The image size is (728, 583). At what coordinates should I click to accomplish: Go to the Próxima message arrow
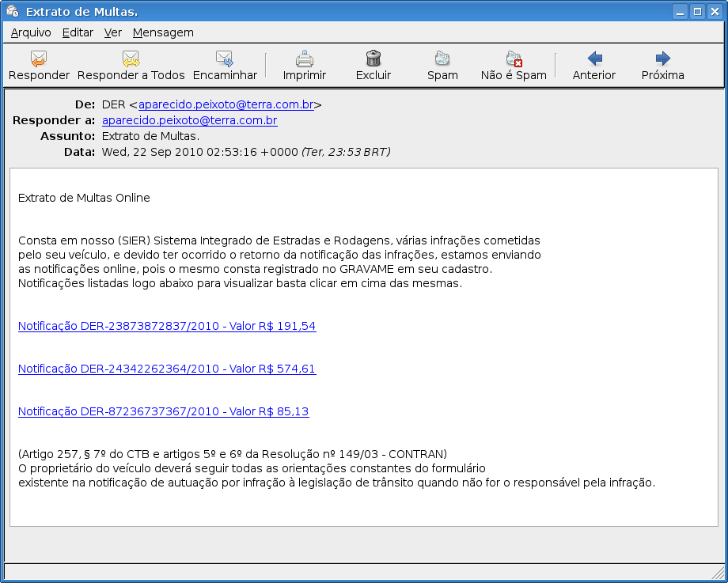coord(663,59)
